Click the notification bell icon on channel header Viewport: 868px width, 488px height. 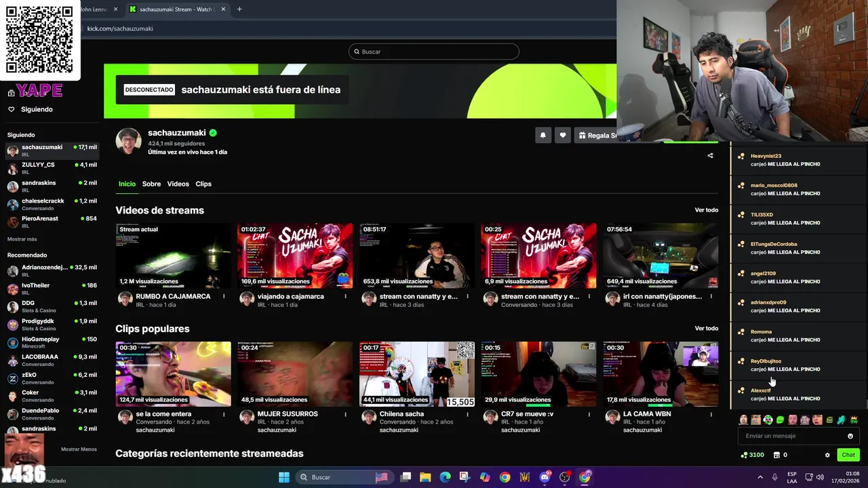(542, 136)
